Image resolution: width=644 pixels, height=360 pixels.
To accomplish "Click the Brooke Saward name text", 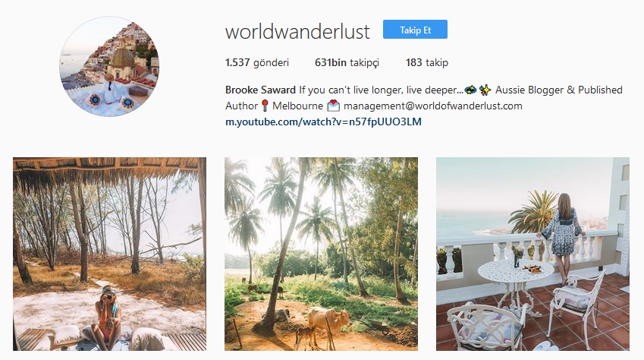I will (x=260, y=90).
